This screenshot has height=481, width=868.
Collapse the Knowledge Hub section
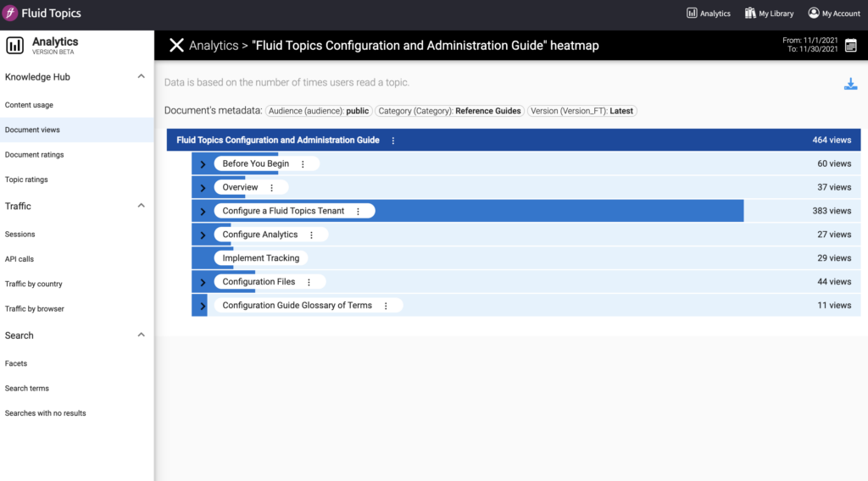[x=141, y=77]
